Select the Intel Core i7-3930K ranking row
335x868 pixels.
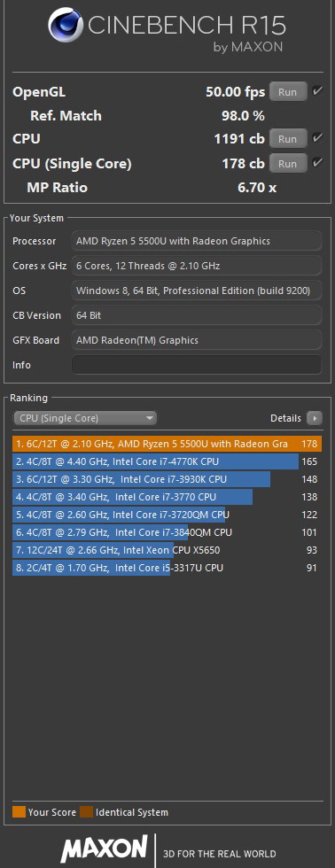[x=167, y=479]
